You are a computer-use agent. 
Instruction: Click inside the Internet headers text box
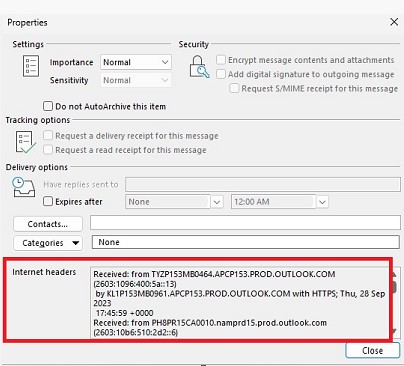pos(239,303)
